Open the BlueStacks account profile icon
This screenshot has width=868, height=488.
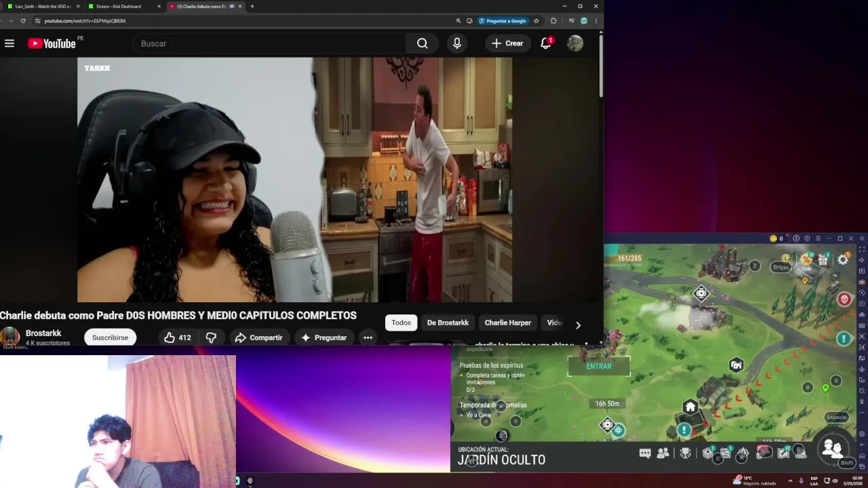coord(796,239)
